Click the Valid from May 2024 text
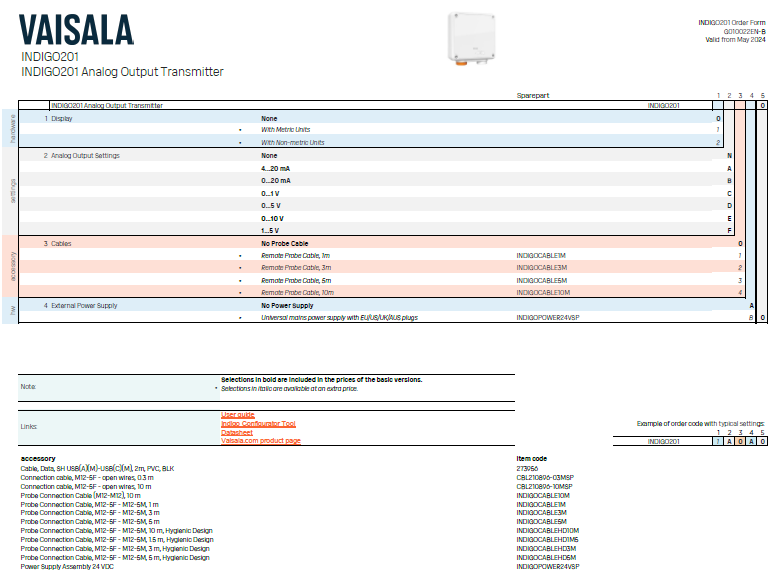The height and width of the screenshot is (575, 774). [x=735, y=39]
